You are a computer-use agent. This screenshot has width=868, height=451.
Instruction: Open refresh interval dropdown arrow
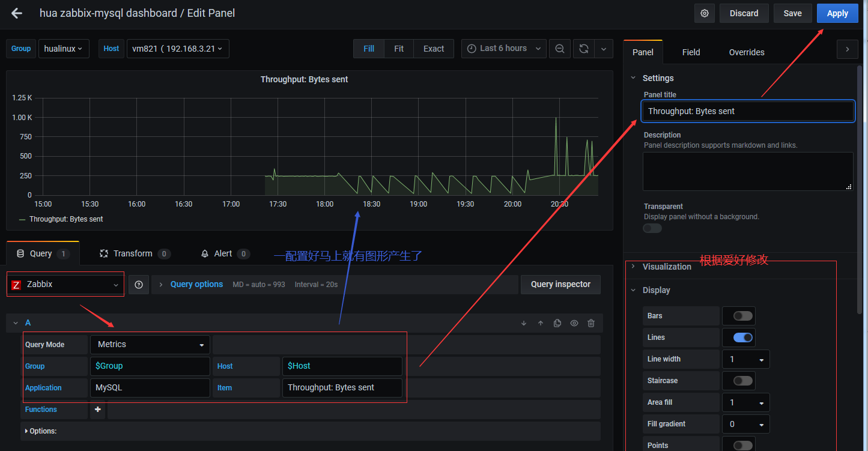(x=603, y=49)
